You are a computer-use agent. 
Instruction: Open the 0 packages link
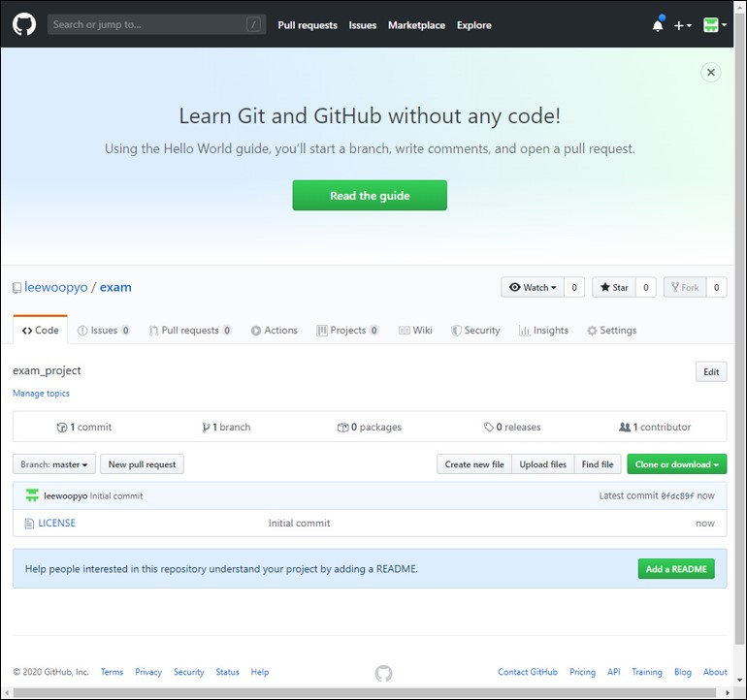pos(370,428)
